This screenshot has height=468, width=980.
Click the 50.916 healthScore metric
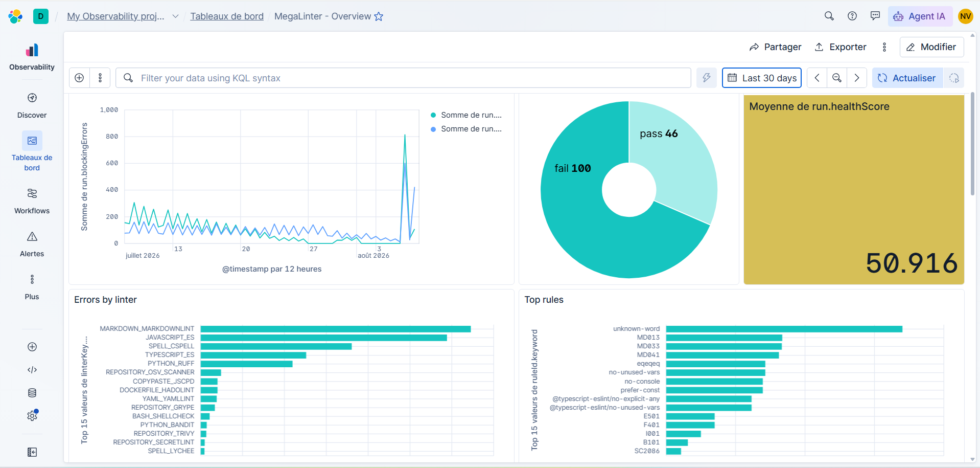tap(912, 263)
